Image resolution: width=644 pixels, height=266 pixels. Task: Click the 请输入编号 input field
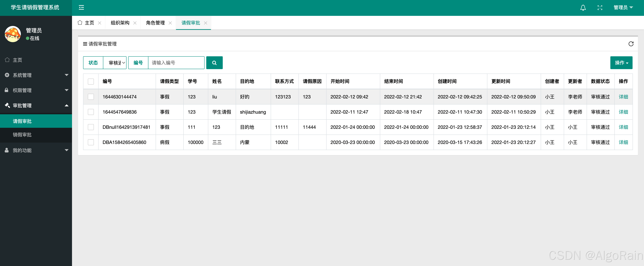coord(176,63)
